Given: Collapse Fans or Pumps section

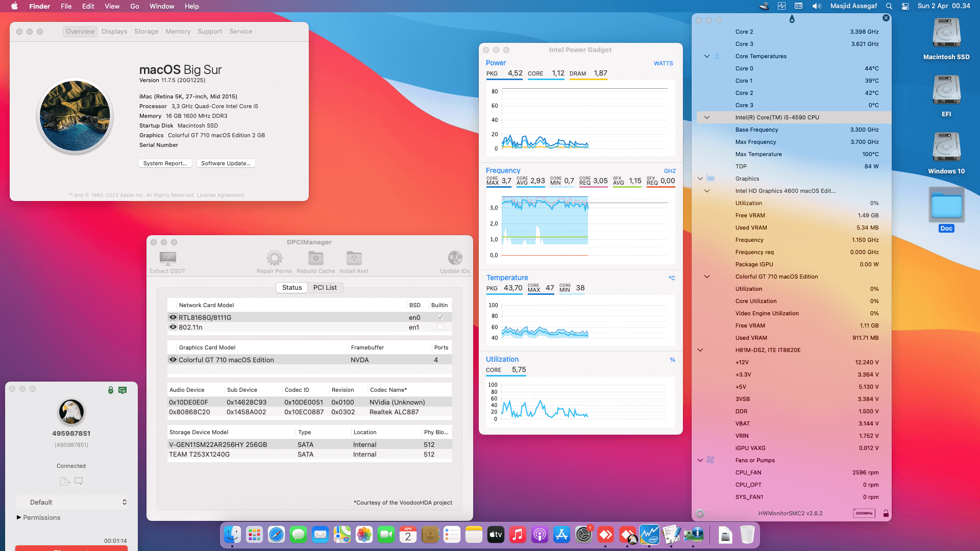Looking at the screenshot, I should click(700, 460).
